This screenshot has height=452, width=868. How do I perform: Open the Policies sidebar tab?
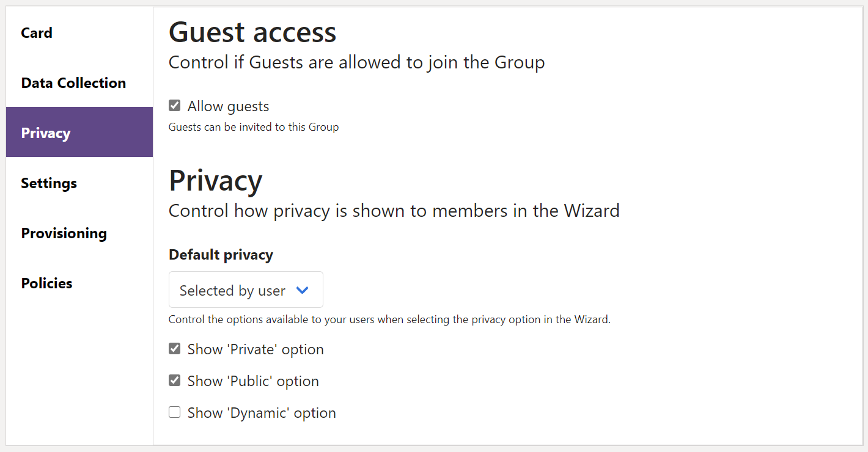pos(46,283)
